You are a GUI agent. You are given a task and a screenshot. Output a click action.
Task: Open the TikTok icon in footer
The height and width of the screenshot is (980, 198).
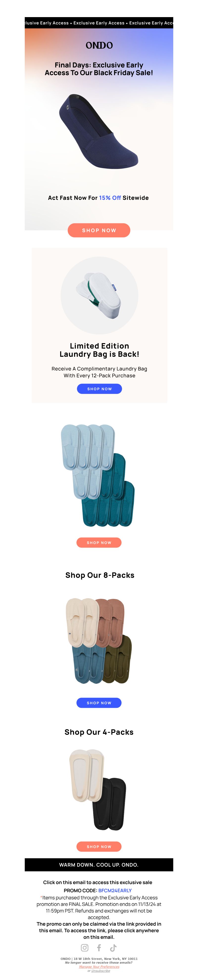113,948
